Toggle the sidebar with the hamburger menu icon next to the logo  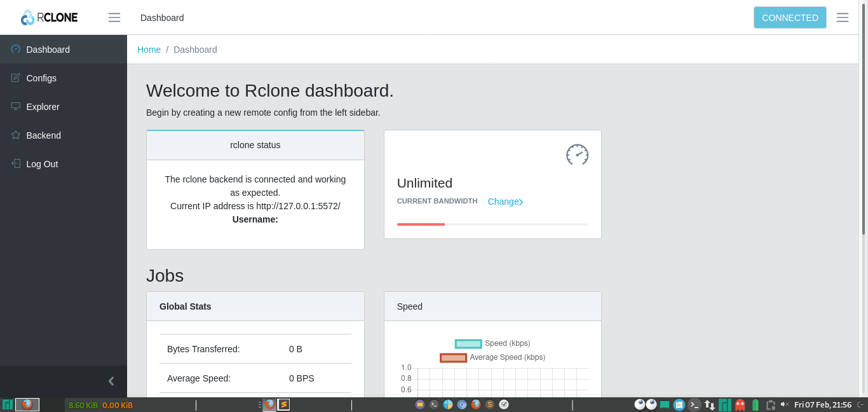(114, 18)
